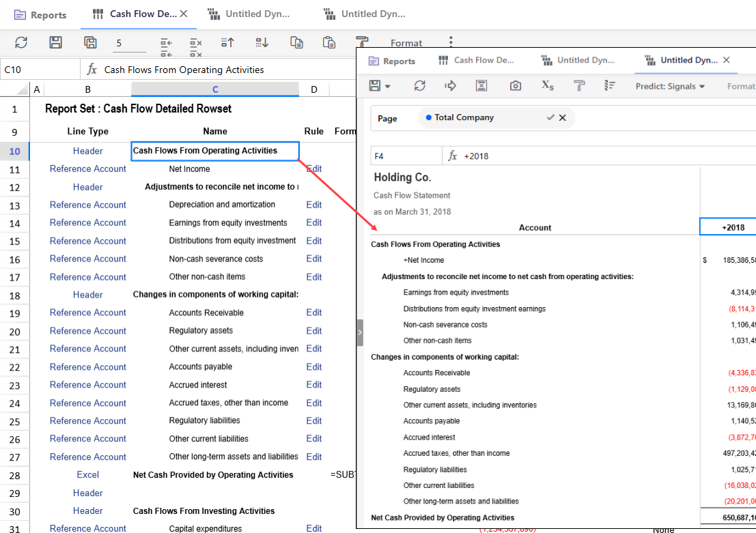Earnings from equity investments in front report
The width and height of the screenshot is (756, 533).
[456, 293]
